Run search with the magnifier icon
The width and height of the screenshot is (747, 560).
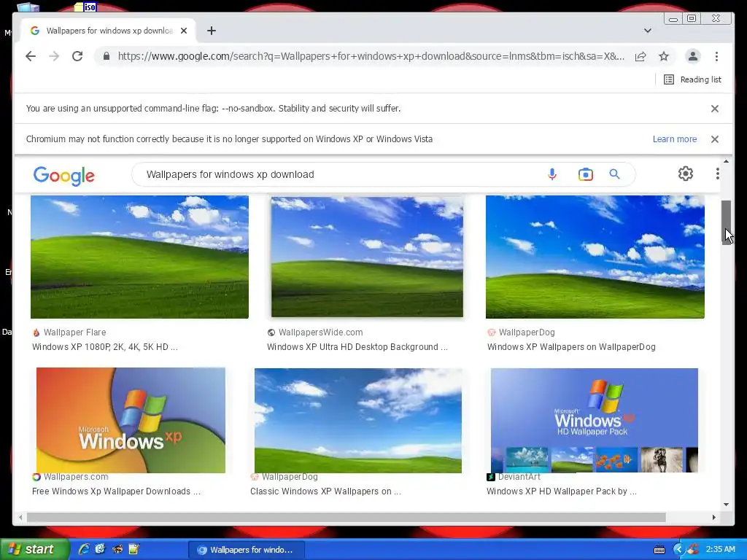pyautogui.click(x=614, y=174)
